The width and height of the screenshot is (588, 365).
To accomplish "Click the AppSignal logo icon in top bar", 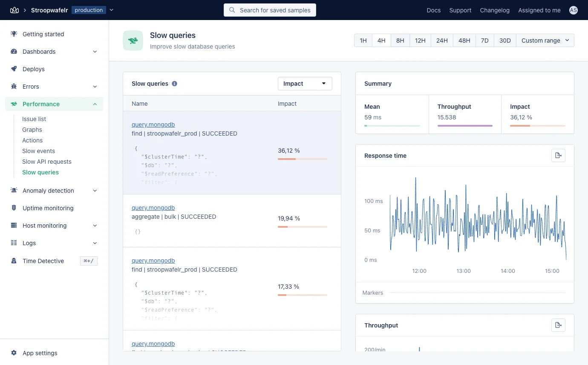I will 14,10.
